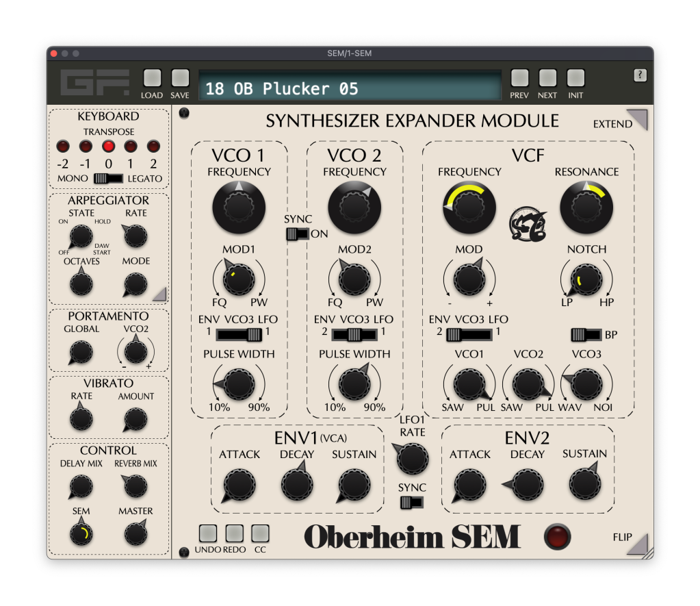Click the MASTER volume knob
Viewport: 700px width, 606px height.
click(x=135, y=533)
